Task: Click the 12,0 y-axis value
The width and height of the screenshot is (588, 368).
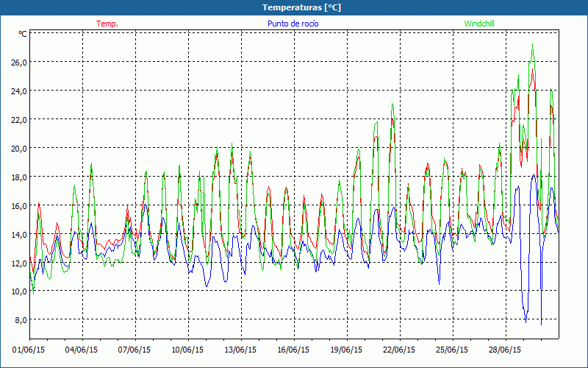Action: click(19, 263)
